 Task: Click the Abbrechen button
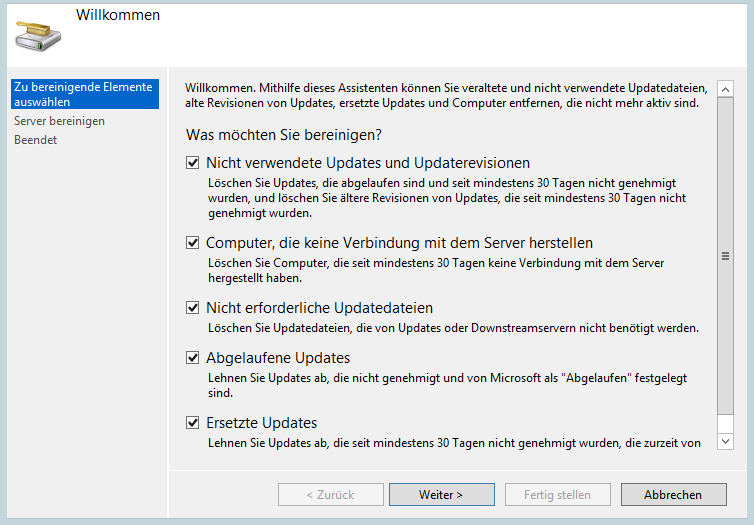coord(673,495)
